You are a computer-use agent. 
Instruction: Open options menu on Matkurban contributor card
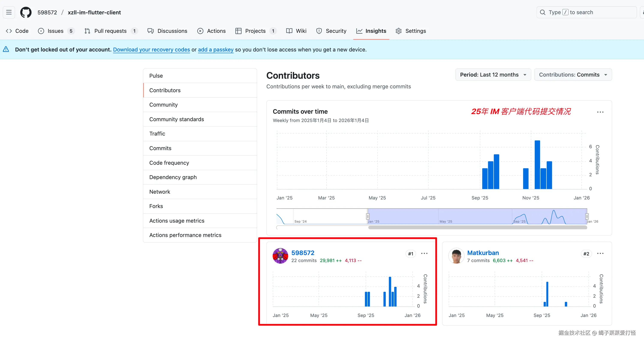click(x=600, y=253)
